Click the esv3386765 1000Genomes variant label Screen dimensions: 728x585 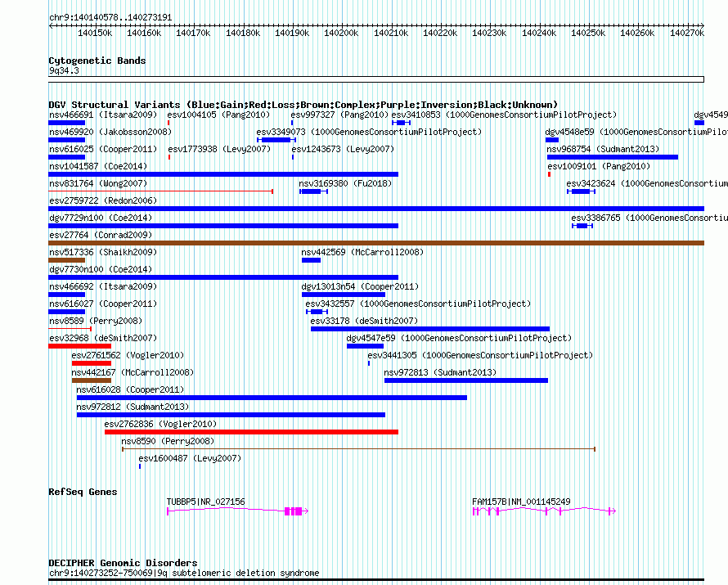649,218
